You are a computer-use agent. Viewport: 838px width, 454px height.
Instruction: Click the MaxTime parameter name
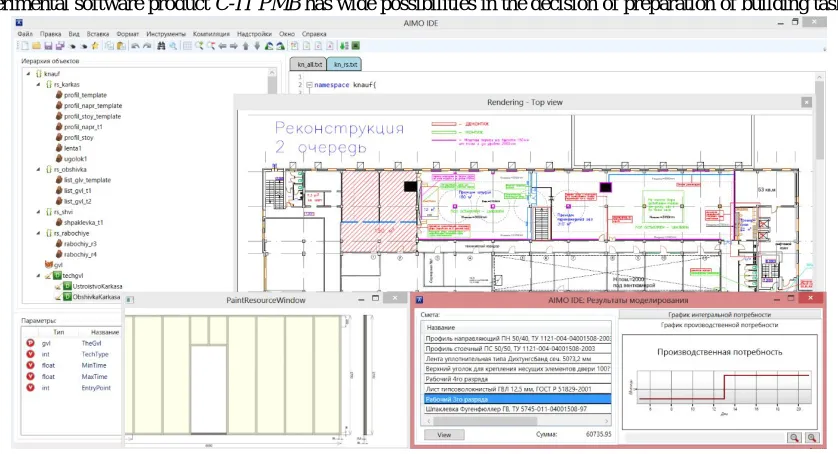(x=94, y=376)
